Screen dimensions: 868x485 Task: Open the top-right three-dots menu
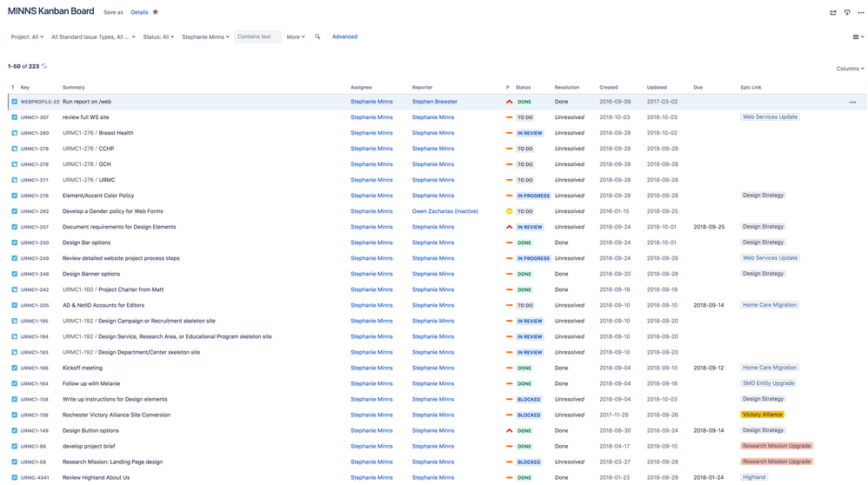point(860,12)
